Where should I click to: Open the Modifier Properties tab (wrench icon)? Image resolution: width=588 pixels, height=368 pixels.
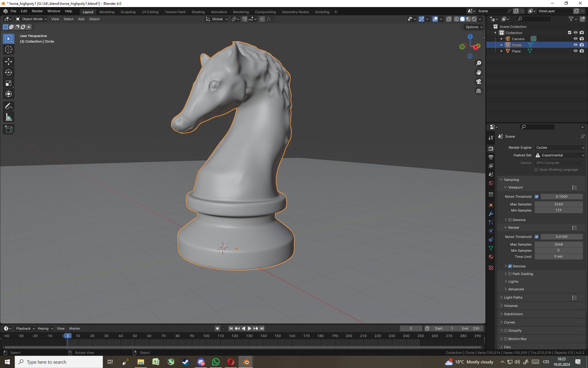tap(491, 213)
